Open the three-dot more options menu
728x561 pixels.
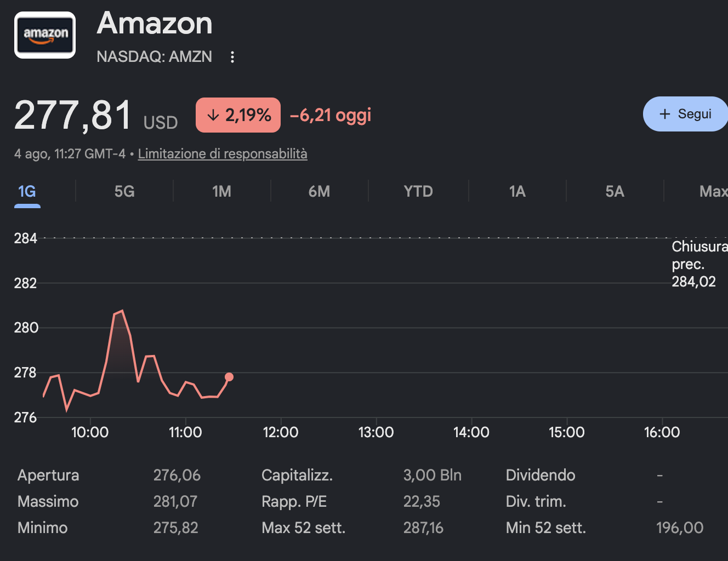232,57
